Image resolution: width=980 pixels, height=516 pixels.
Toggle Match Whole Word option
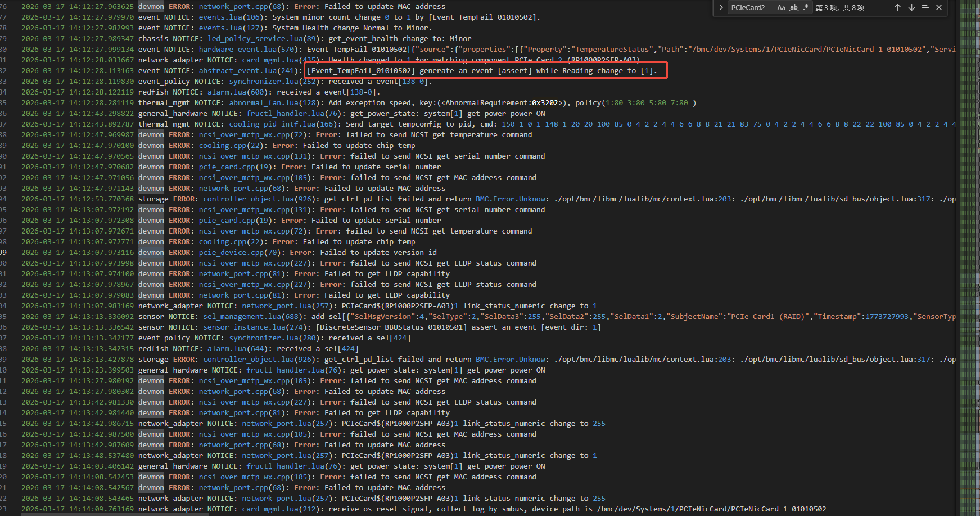(x=793, y=7)
